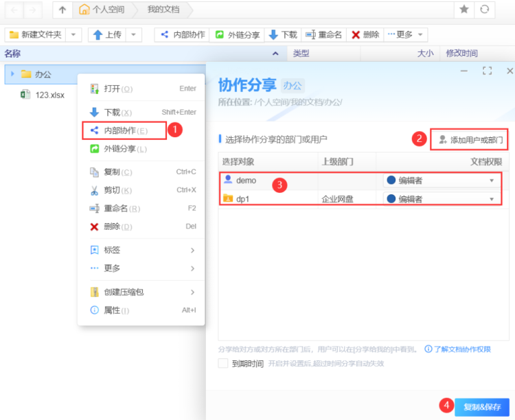Click the 添加用户或部门 button
This screenshot has width=515, height=420.
point(470,140)
